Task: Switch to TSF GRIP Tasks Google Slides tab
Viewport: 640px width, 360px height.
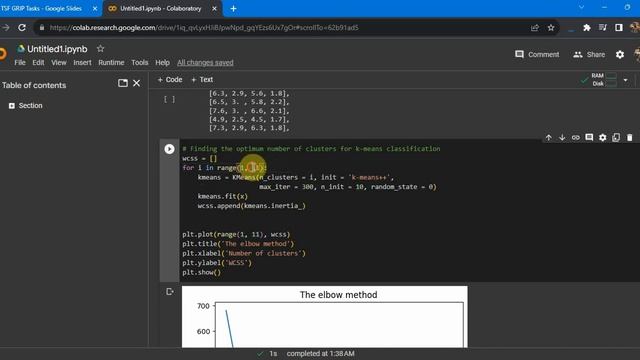Action: point(43,9)
